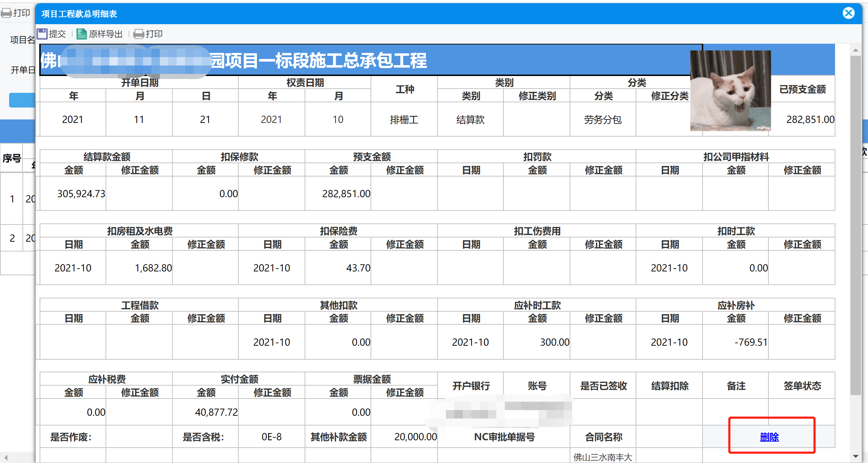Click 分类 cell 劳务分包
Screen dimensions: 868x463
(x=603, y=119)
